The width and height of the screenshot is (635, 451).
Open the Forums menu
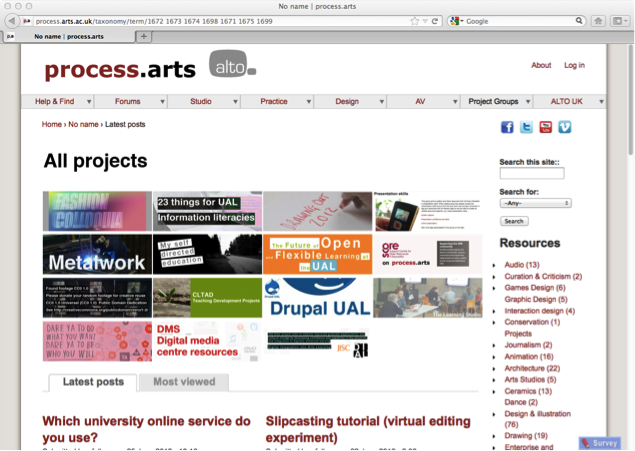130,101
